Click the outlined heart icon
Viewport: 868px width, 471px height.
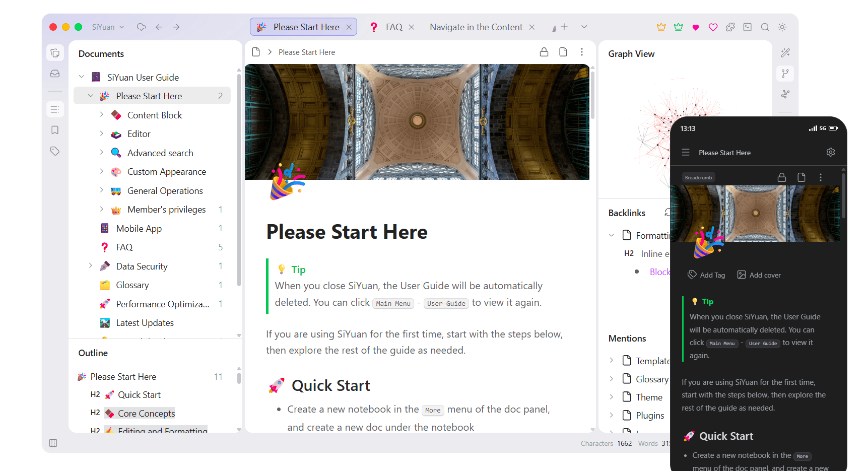pos(713,27)
